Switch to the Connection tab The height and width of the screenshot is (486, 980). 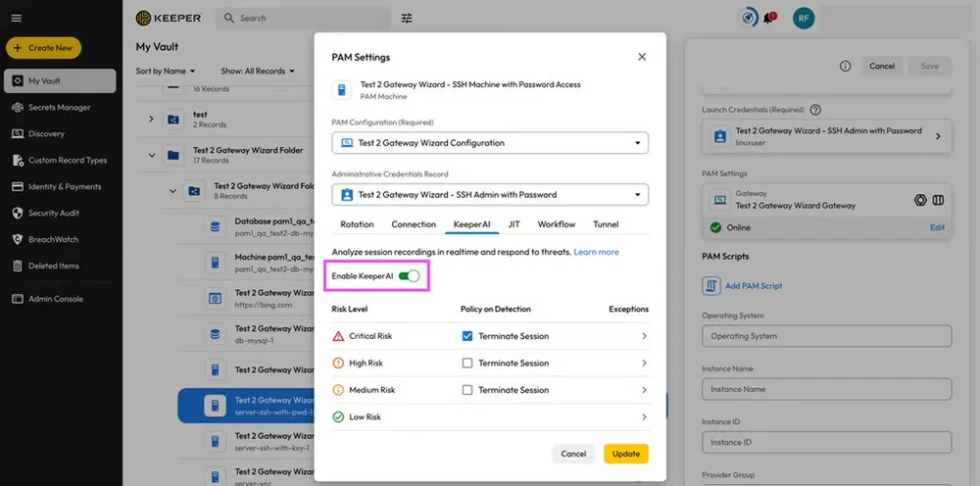click(x=414, y=224)
